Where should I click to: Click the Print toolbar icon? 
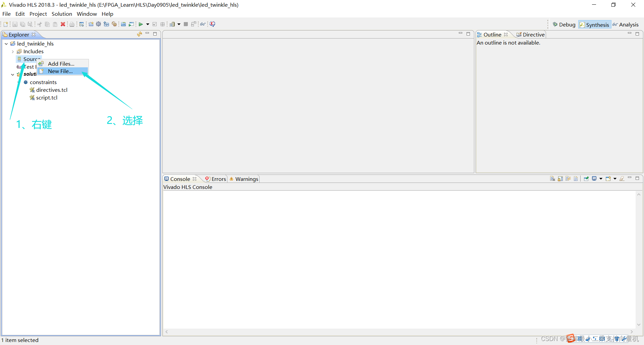pos(72,24)
